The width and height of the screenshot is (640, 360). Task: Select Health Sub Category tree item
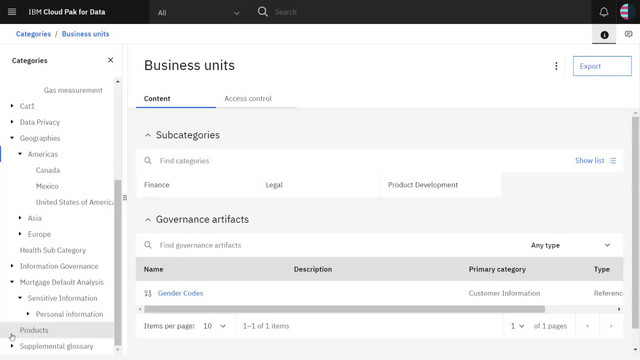(53, 250)
